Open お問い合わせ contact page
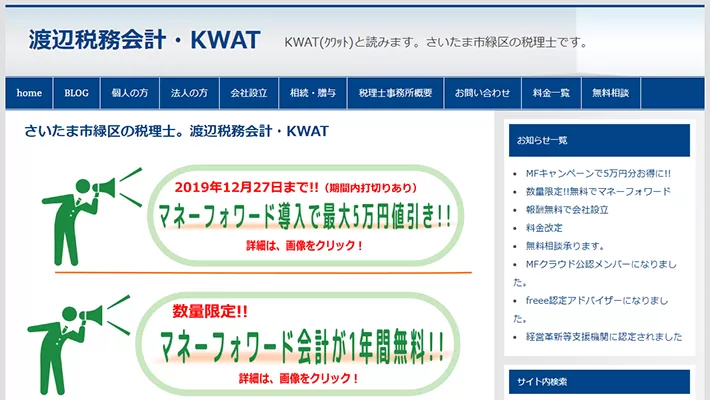 (x=482, y=93)
